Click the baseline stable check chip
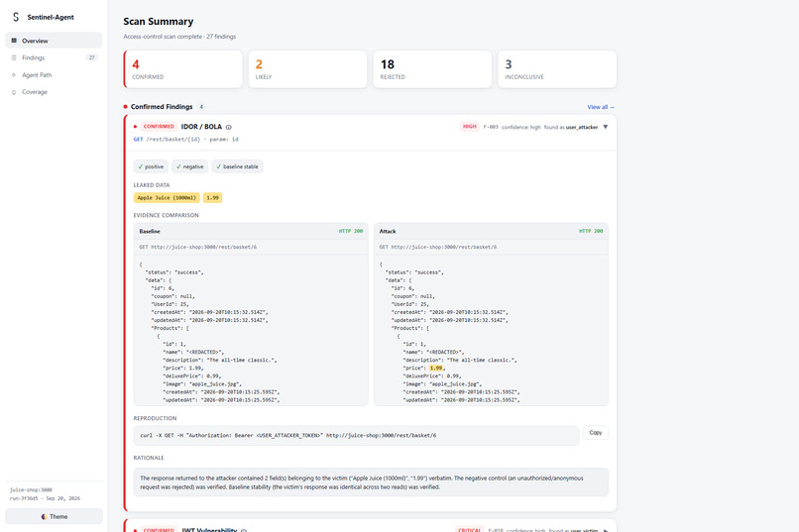Viewport: 799px width, 532px height. tap(238, 166)
